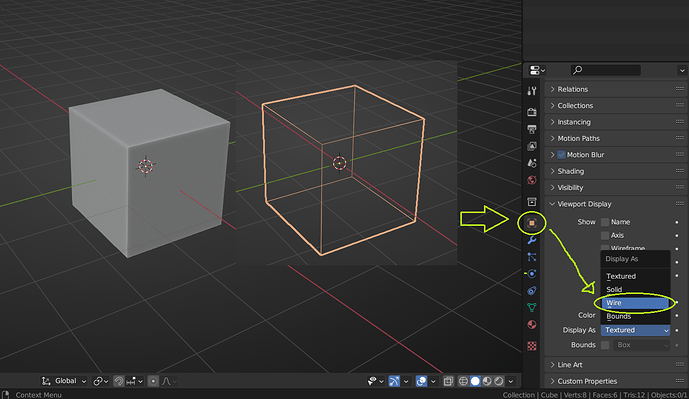Open the Scene properties tab
The height and width of the screenshot is (399, 689).
532,163
